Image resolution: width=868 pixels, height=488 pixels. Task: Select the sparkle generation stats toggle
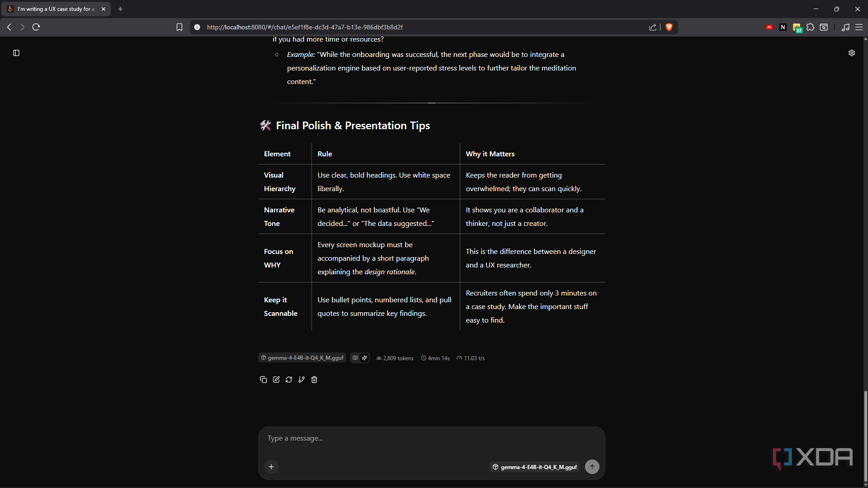[x=364, y=358]
